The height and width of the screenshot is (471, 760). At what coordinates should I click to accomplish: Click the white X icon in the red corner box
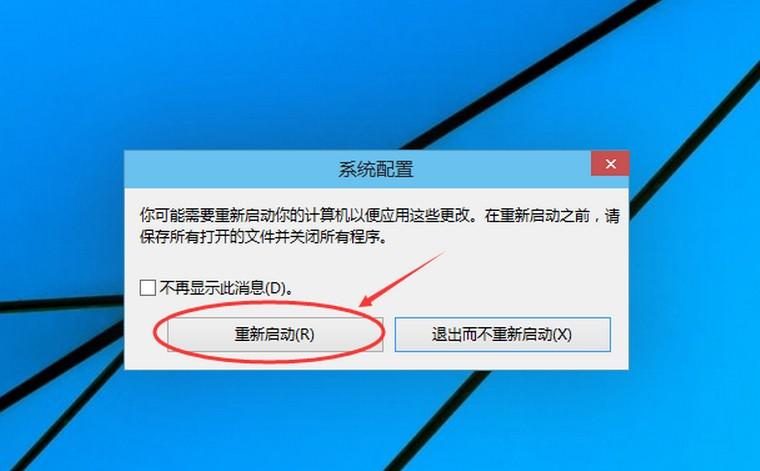point(611,164)
